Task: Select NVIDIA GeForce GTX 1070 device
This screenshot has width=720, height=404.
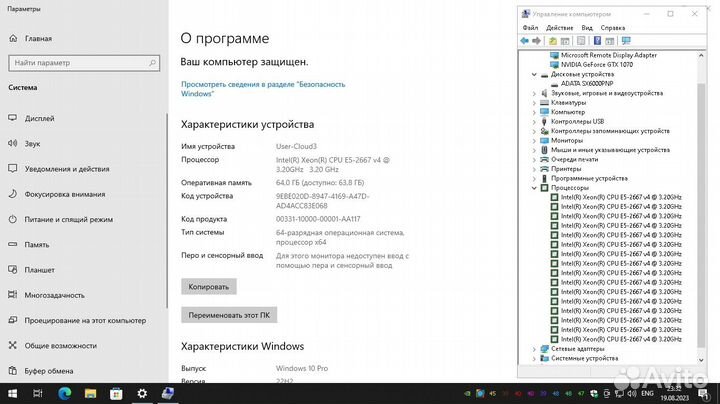Action: tap(596, 65)
